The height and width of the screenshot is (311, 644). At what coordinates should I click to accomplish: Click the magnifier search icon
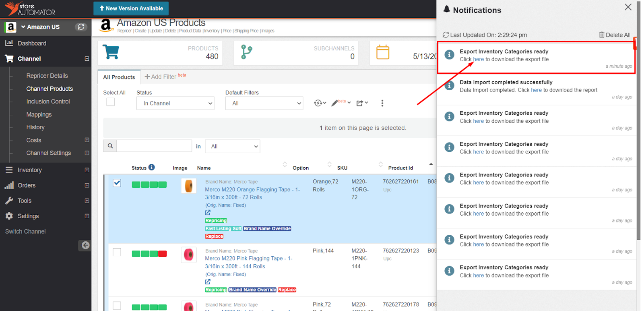pos(110,146)
